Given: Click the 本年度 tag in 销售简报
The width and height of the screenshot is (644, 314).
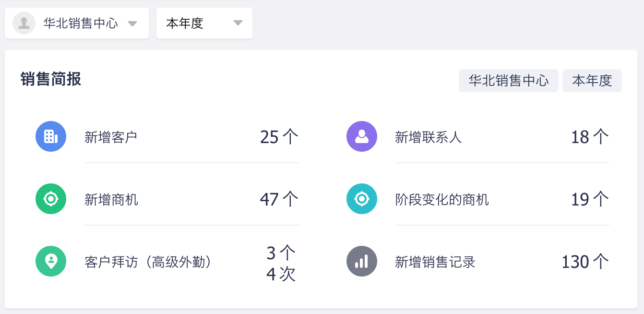Looking at the screenshot, I should 592,81.
